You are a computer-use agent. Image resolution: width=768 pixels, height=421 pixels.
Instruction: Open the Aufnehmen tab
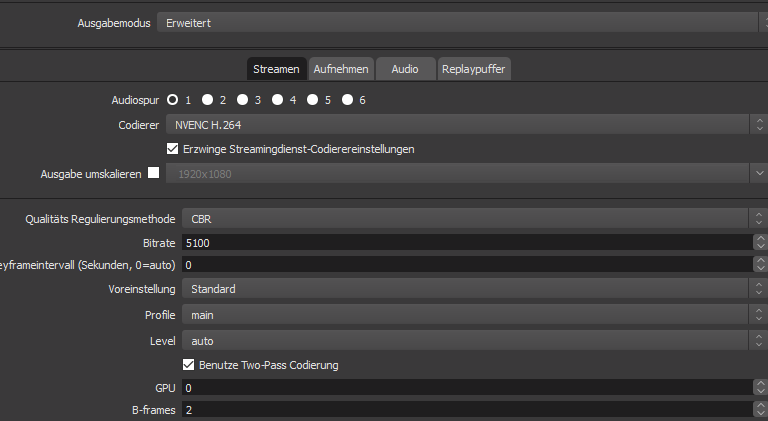pos(341,68)
